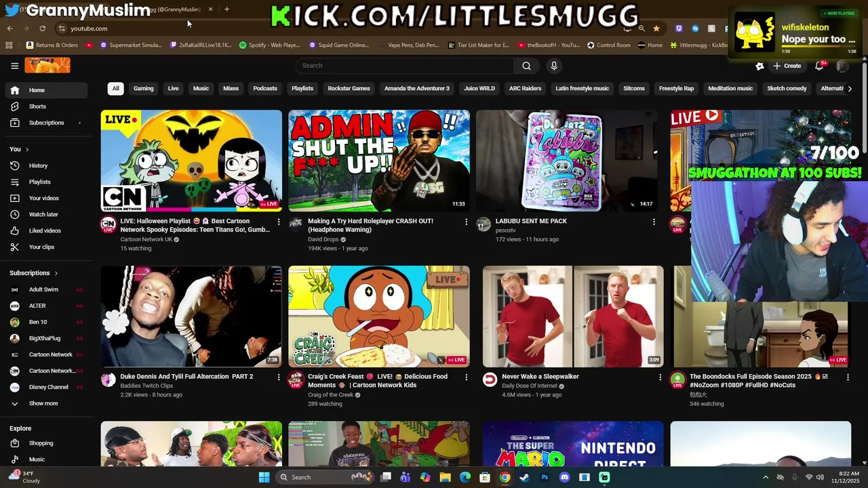Open the Adult Swim channel subscription
The image size is (868, 488).
coord(46,289)
